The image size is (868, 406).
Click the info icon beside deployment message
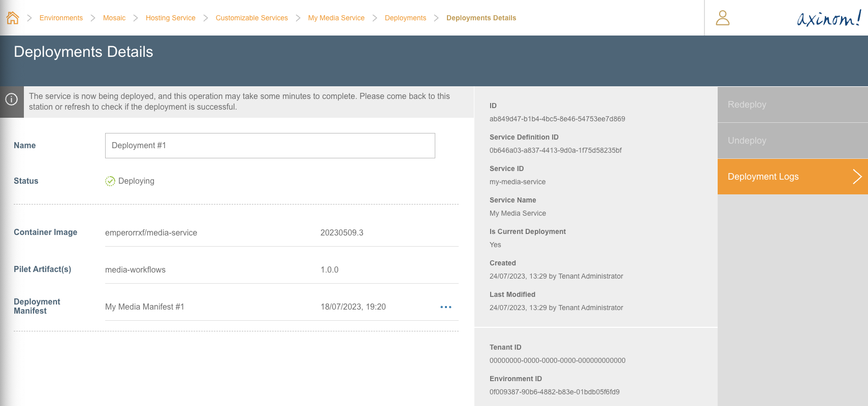click(x=12, y=99)
